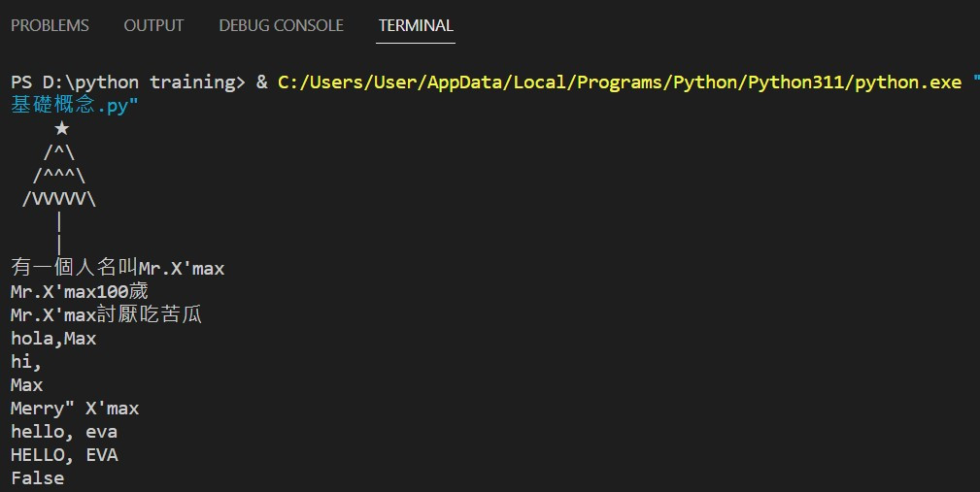Click the output line Mr.X'max100歲
Screen dimensions: 980x492
(80, 291)
